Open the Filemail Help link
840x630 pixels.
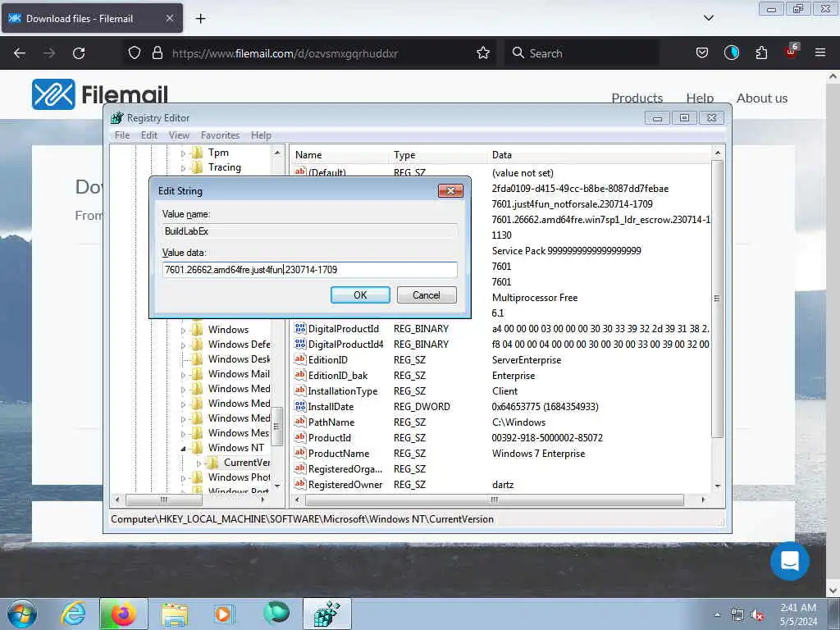pos(700,98)
